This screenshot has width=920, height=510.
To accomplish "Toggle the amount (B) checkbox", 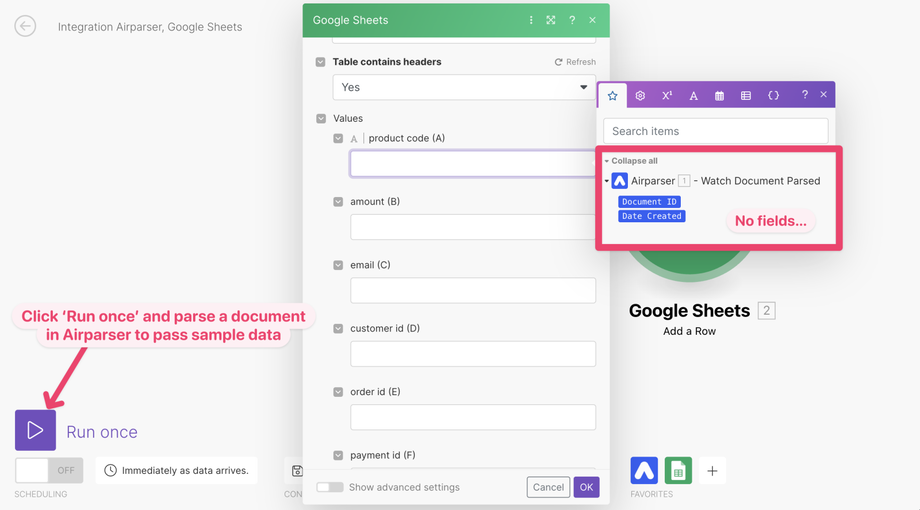I will pos(338,202).
